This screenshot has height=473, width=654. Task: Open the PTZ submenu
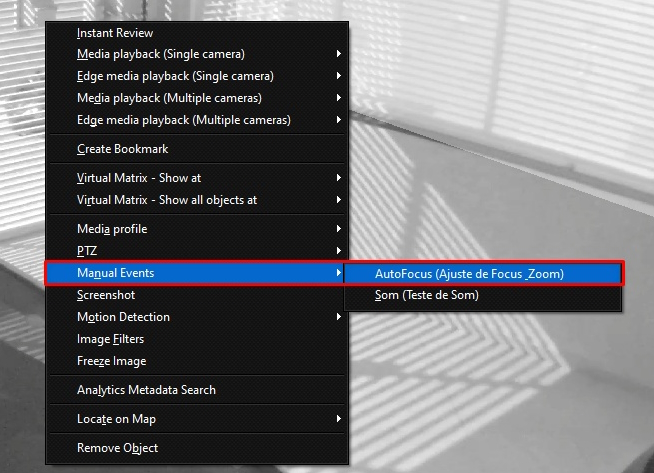pyautogui.click(x=197, y=251)
